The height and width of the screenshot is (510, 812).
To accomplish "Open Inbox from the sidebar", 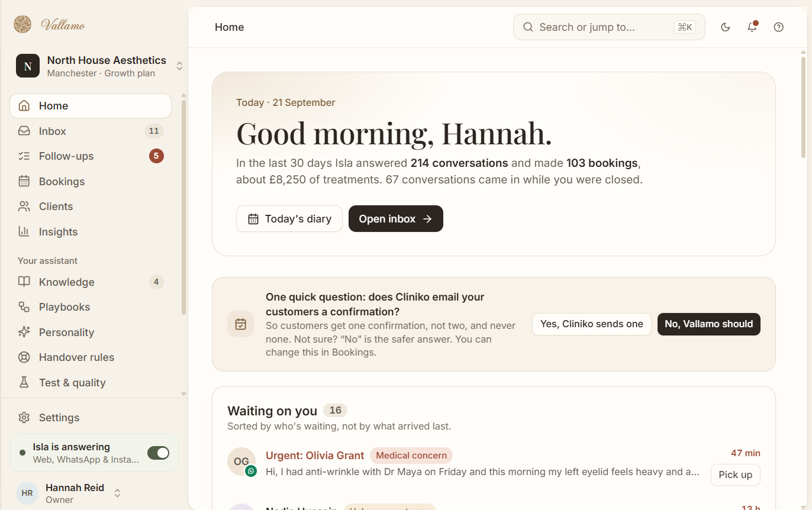I will click(91, 131).
